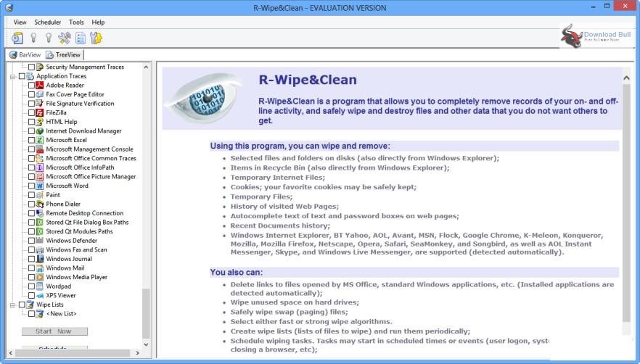Open the Tools menu

pos(76,22)
